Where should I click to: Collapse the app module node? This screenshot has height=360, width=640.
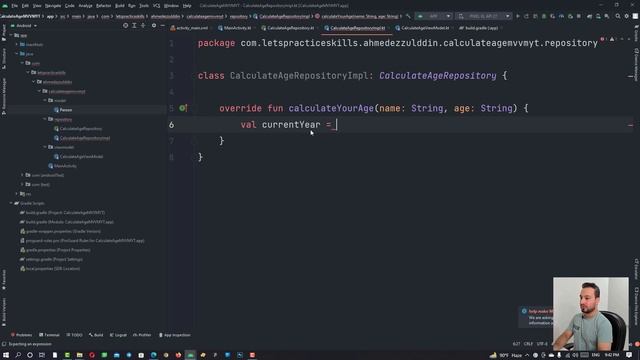pyautogui.click(x=11, y=36)
